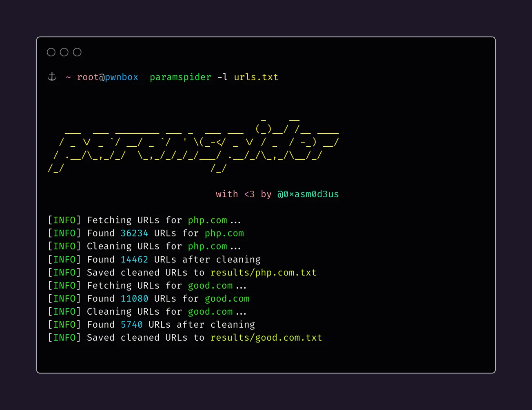The image size is (532, 410).
Task: Click the first traffic-light circle
Action: 51,52
